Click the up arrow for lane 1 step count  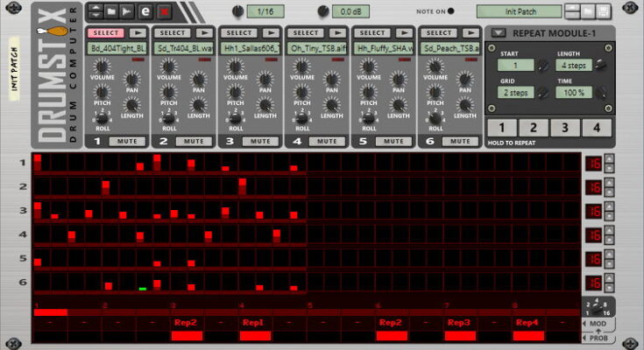click(610, 159)
